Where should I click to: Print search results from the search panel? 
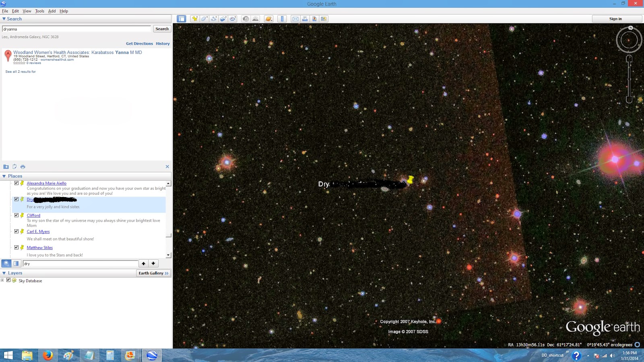23,167
